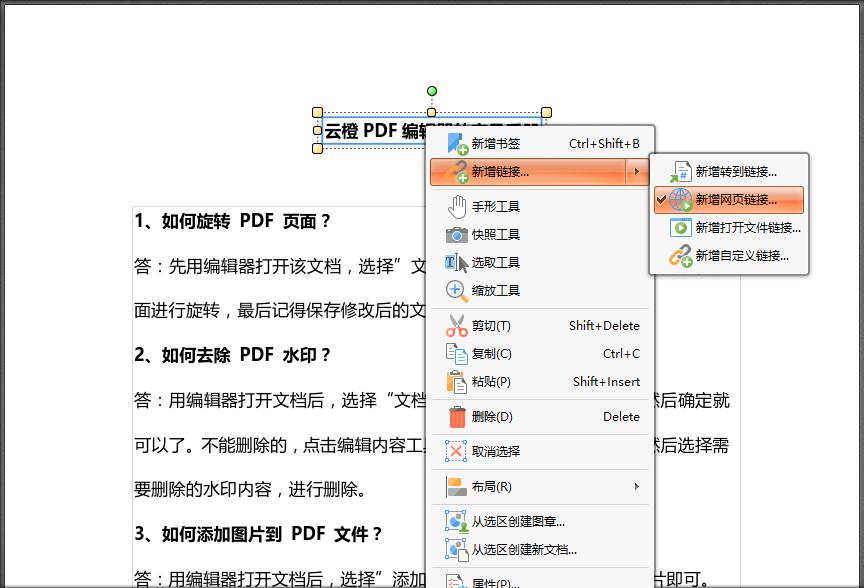Click the 布局 layout icon

(457, 487)
